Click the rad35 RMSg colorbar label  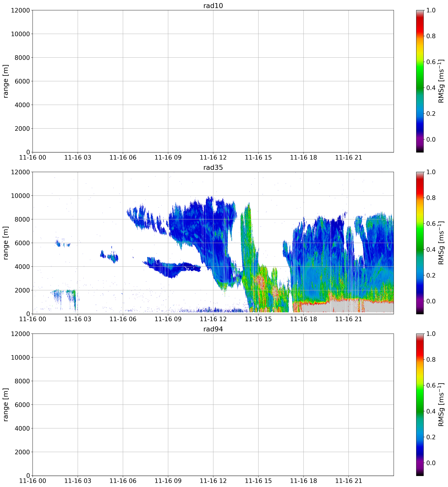(x=441, y=243)
